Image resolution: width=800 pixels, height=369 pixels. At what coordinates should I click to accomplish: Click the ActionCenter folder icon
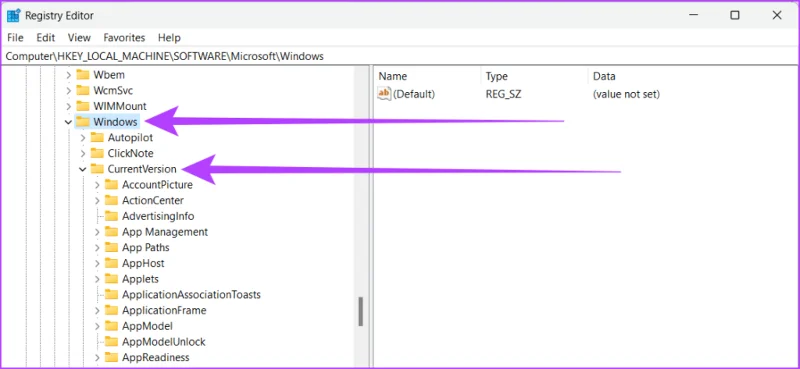tap(111, 200)
